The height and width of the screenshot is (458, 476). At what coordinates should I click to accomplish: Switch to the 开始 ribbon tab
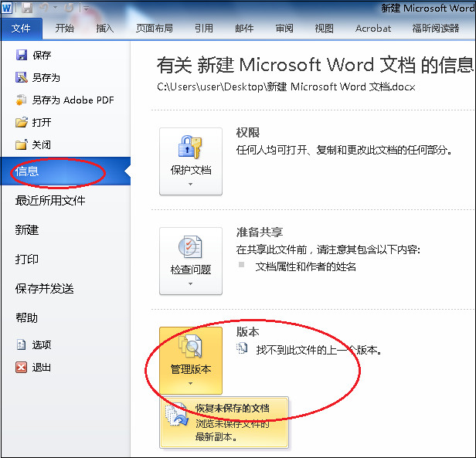(64, 29)
